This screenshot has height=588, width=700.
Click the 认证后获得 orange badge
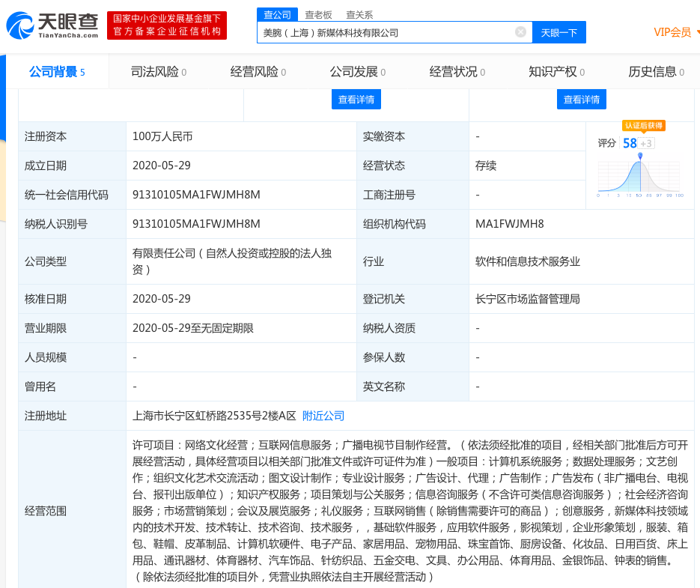click(643, 126)
